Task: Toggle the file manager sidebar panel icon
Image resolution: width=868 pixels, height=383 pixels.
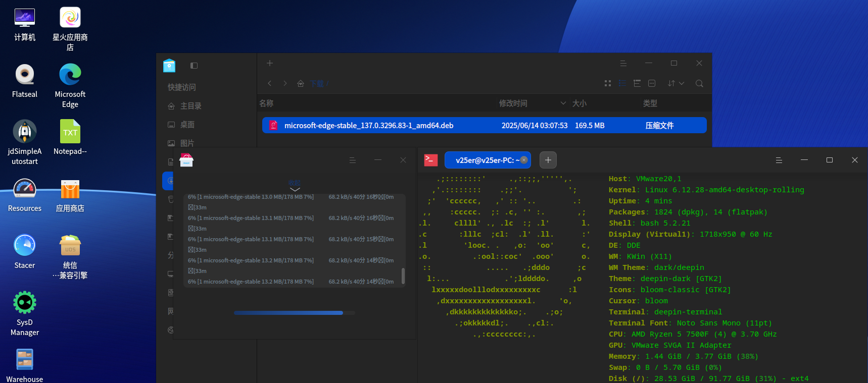Action: tap(194, 66)
